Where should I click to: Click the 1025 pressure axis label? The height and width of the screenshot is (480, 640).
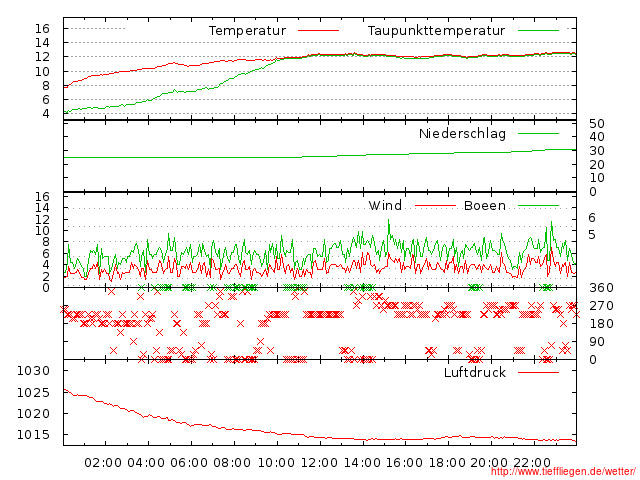[x=33, y=393]
